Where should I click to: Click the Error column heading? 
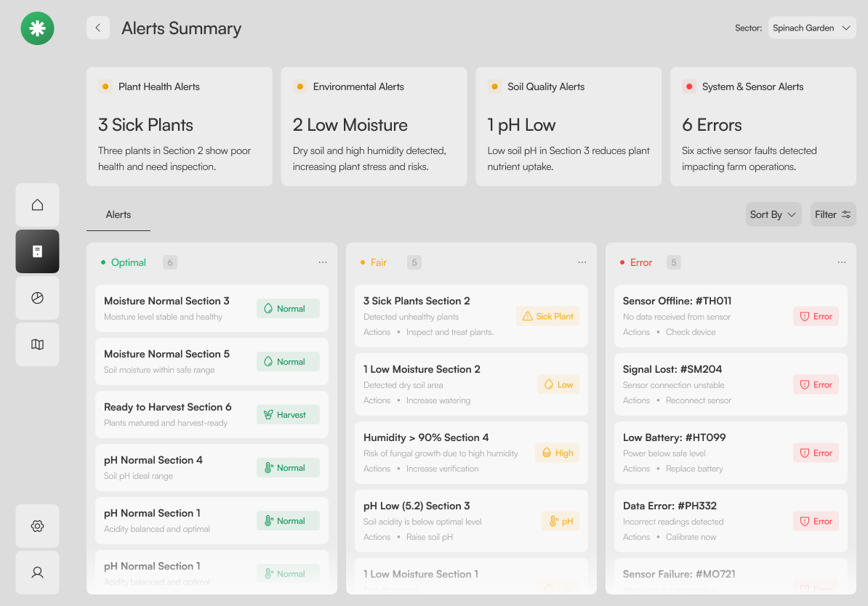(x=641, y=262)
